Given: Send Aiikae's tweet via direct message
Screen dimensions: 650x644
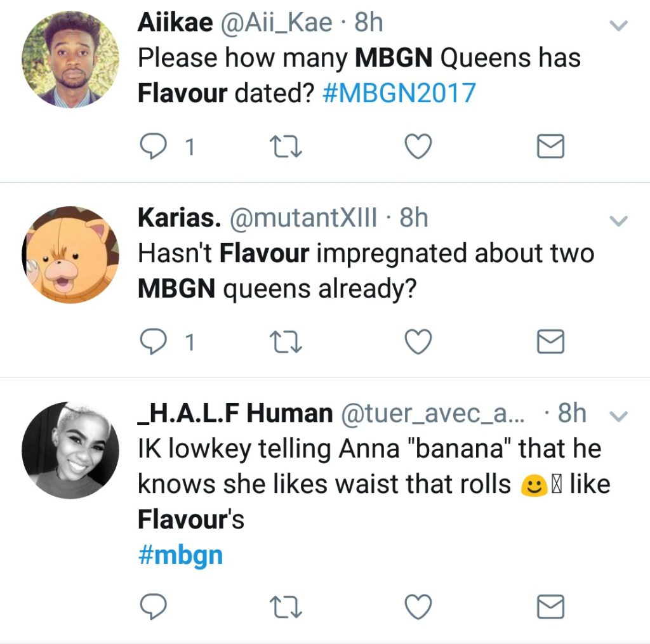Looking at the screenshot, I should point(550,147).
